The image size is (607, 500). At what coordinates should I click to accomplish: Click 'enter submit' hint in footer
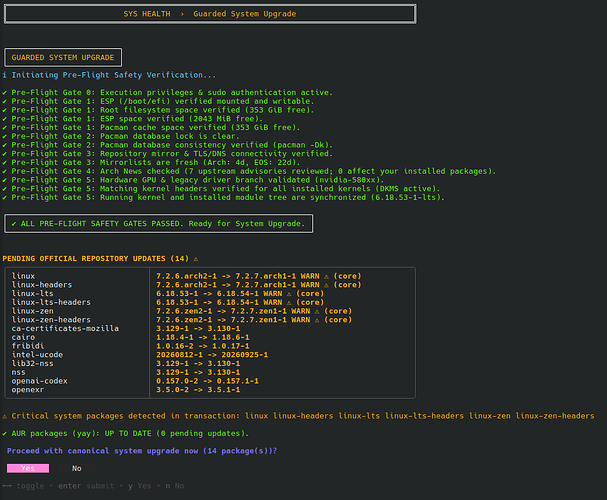[x=86, y=486]
